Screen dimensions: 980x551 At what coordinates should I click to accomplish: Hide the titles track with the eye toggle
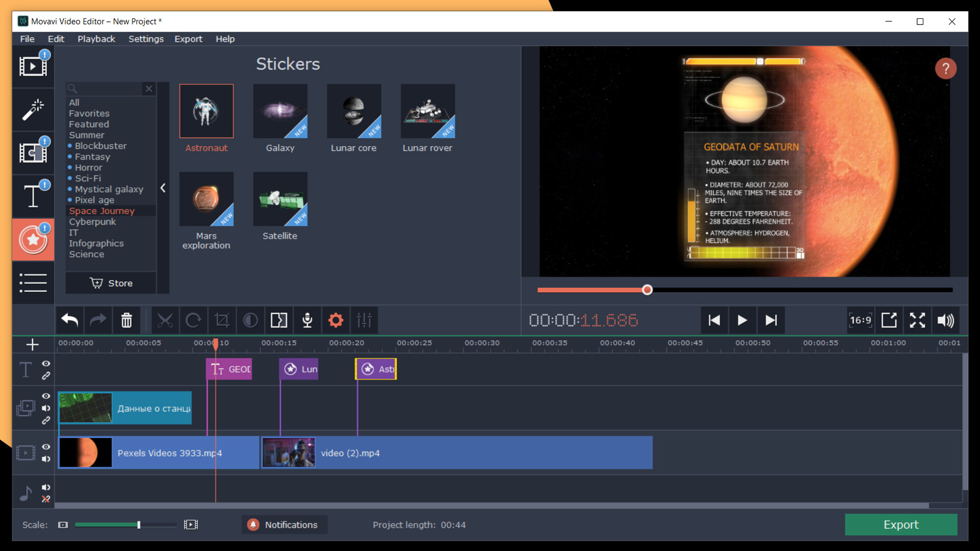tap(46, 363)
